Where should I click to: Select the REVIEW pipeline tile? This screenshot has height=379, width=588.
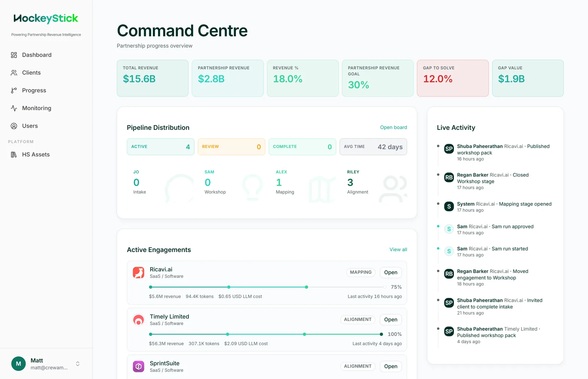click(232, 147)
